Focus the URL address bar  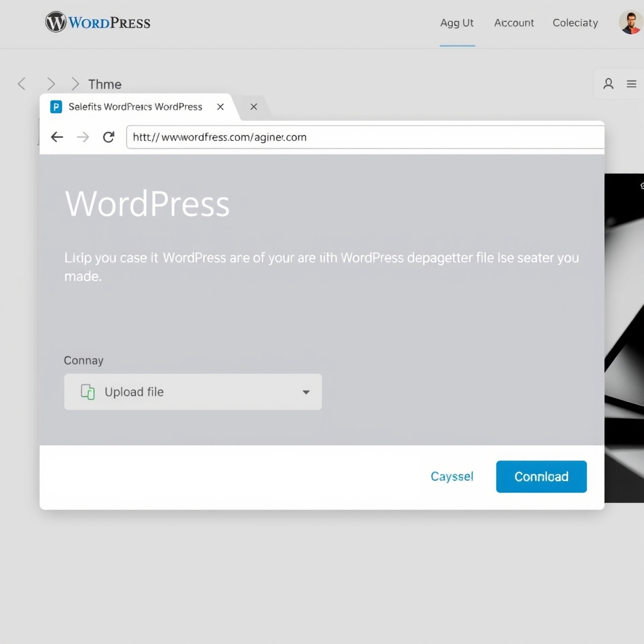365,137
